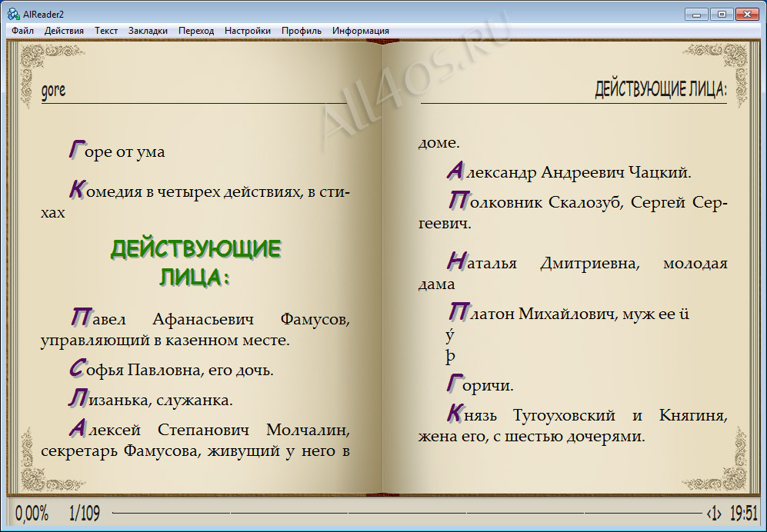The width and height of the screenshot is (767, 532).
Task: Click the line 'Александр Андреевич Чацкий.'
Action: 569,171
